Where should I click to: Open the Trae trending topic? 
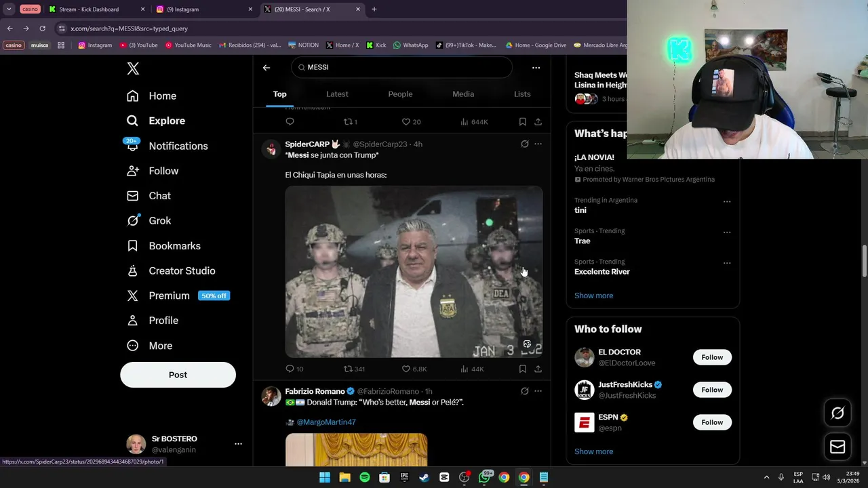pyautogui.click(x=582, y=241)
